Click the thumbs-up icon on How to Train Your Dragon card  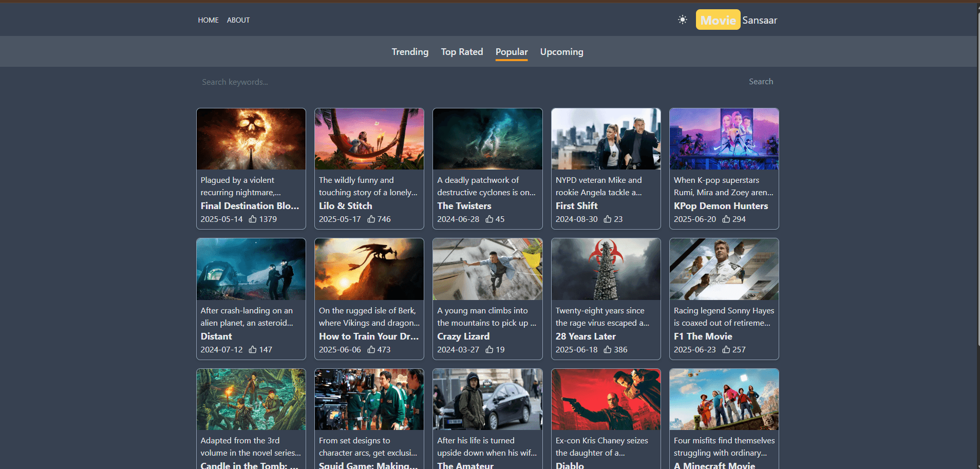(371, 349)
